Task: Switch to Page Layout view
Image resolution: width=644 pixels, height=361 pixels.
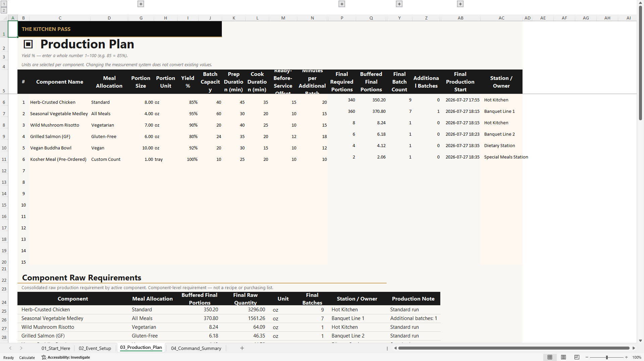Action: [x=563, y=357]
